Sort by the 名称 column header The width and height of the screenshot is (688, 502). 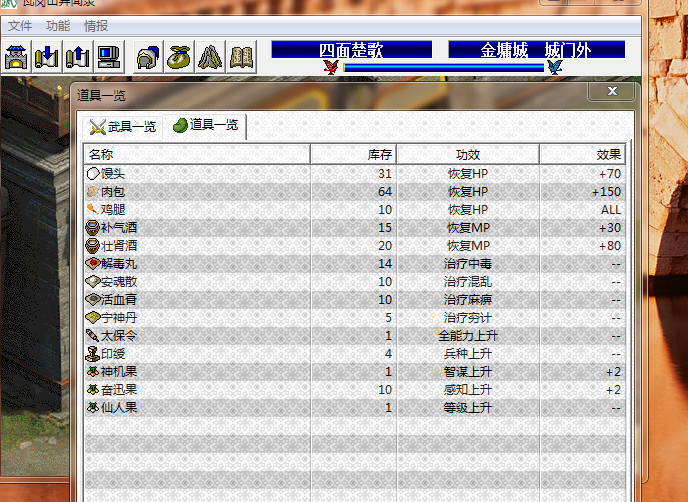click(196, 155)
